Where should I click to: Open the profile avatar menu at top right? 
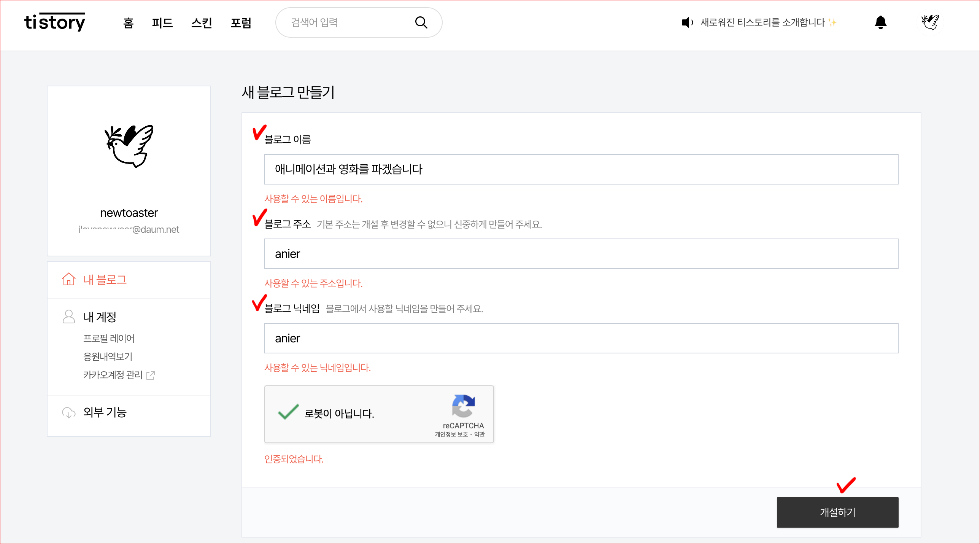pos(930,22)
